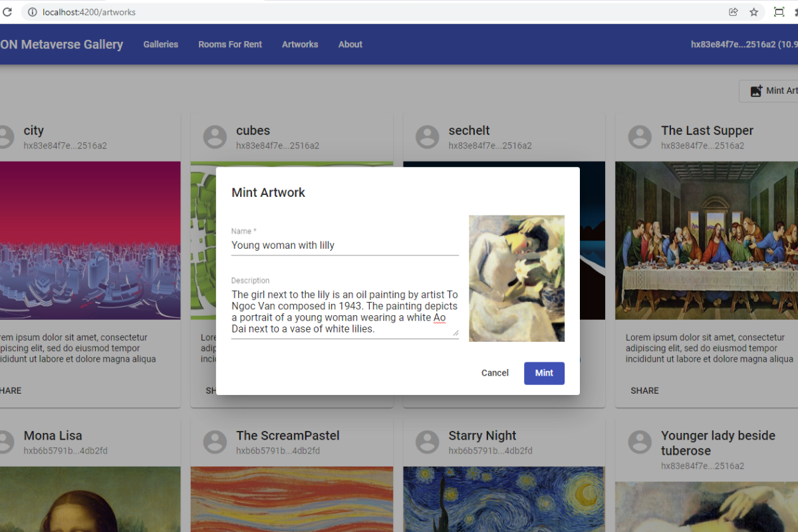Viewport: 798px width, 532px height.
Task: Click avatar icon on The ScreamPastel card
Action: point(215,442)
